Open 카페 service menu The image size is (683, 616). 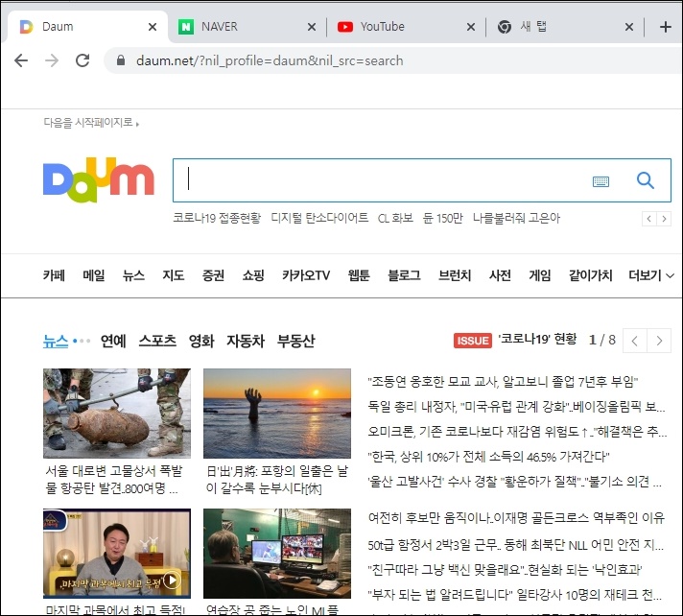pyautogui.click(x=54, y=275)
